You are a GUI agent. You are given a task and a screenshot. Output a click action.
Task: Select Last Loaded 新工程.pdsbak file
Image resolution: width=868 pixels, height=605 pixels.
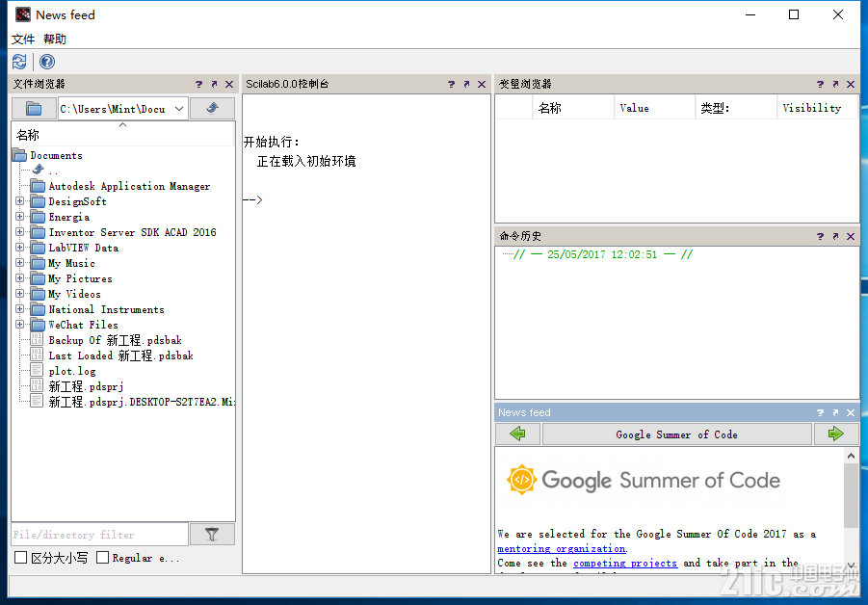click(120, 355)
